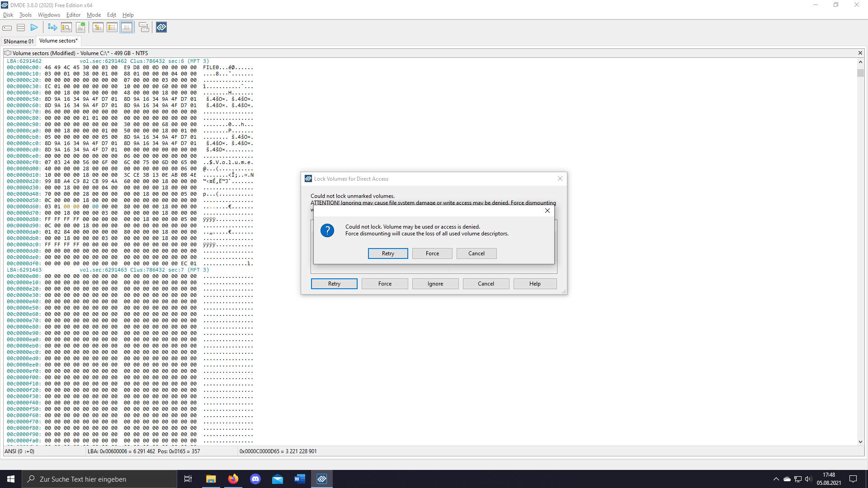Click the blue navigation arrows toolbar icon

point(52,27)
